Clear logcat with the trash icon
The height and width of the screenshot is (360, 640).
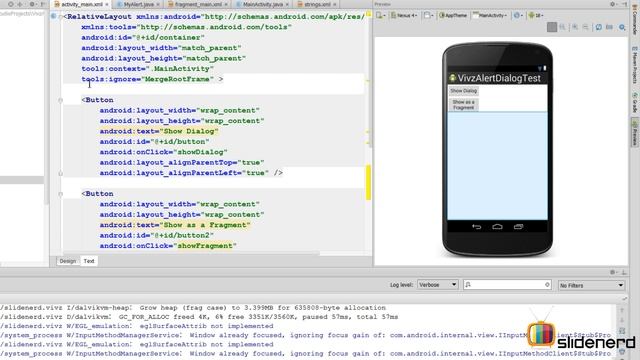coord(622,351)
